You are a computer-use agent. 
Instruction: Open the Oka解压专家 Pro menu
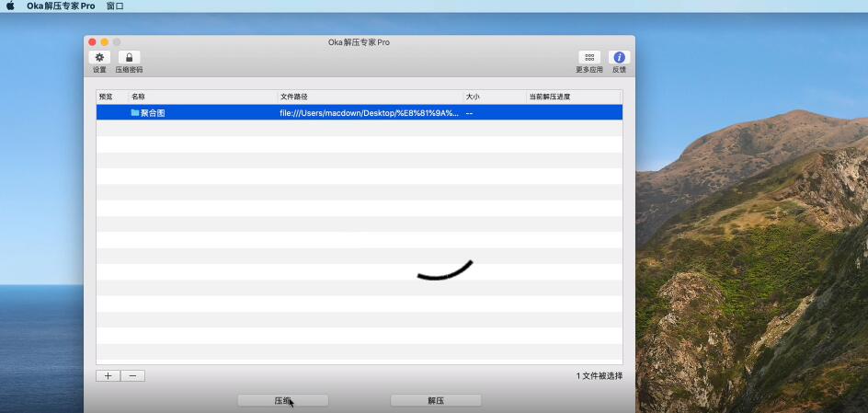click(x=61, y=6)
